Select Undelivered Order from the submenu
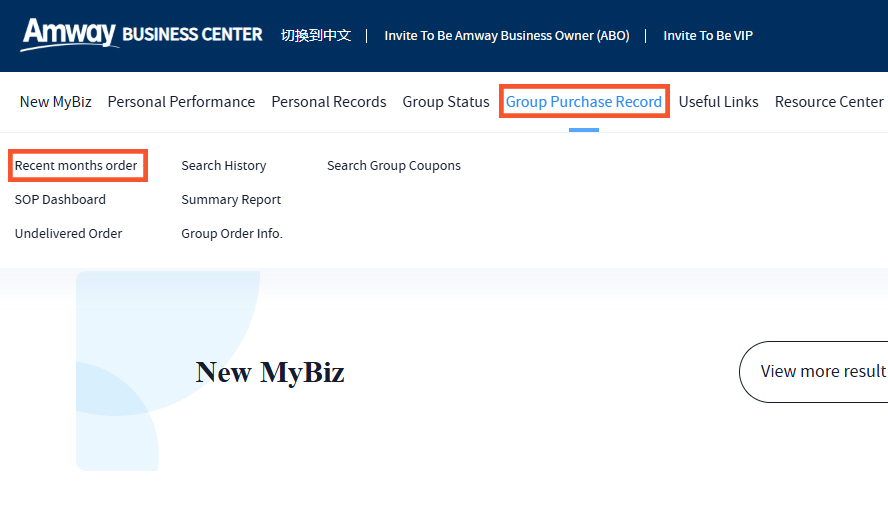 pos(69,233)
